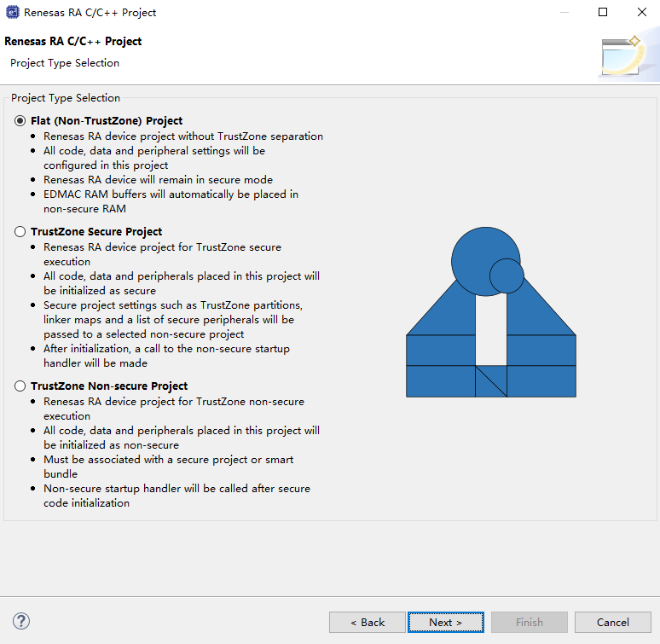Viewport: 660px width, 644px height.
Task: Click 'Secure project settings such as TrustZone partitions' text
Action: 172,305
